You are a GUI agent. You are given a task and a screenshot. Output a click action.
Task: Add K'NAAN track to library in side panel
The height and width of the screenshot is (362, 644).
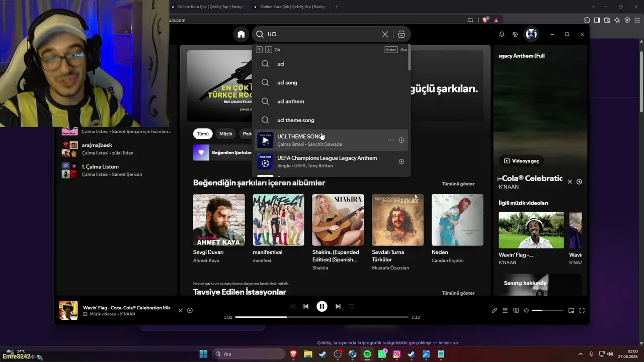579,182
